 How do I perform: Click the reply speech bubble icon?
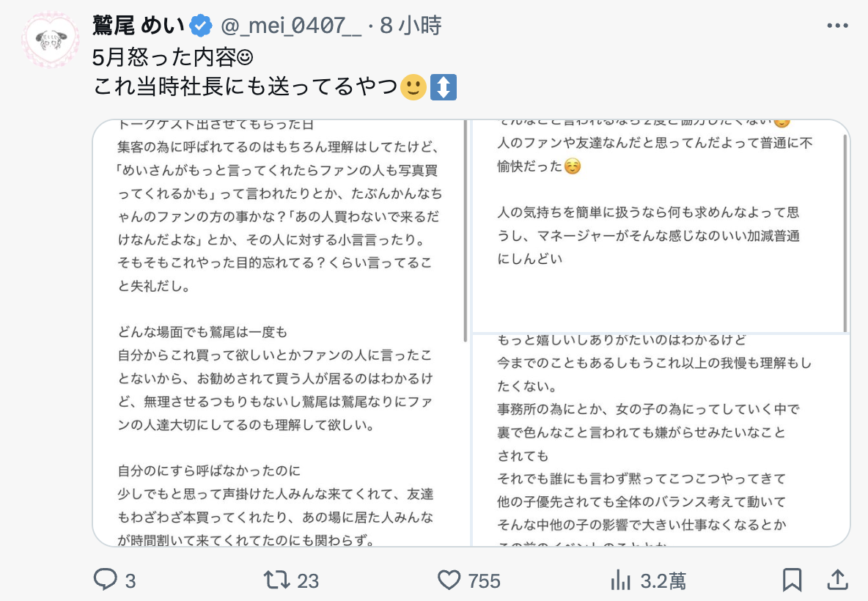[x=106, y=580]
